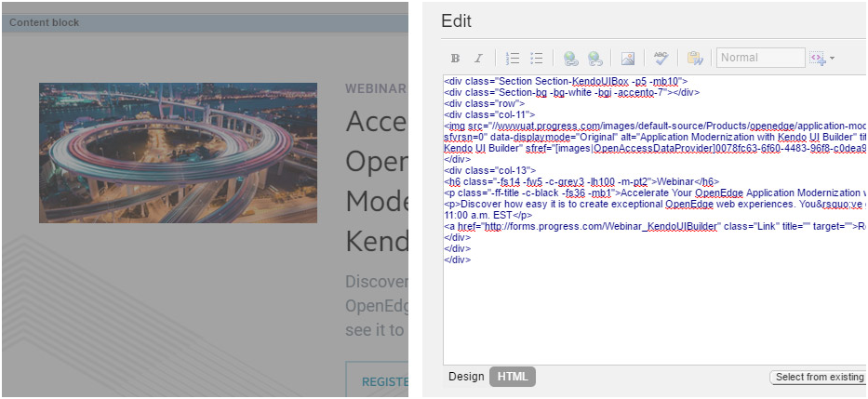Click the remove link icon

(x=594, y=59)
